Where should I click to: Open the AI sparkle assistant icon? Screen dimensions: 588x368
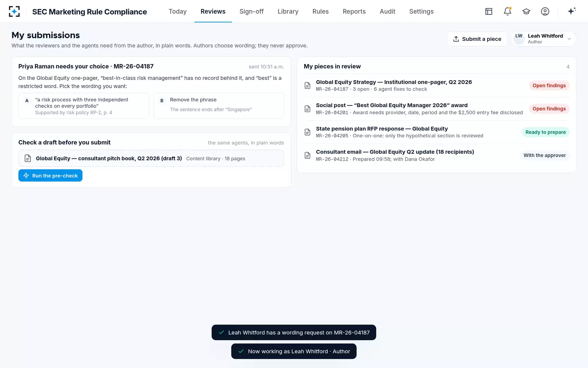[572, 11]
